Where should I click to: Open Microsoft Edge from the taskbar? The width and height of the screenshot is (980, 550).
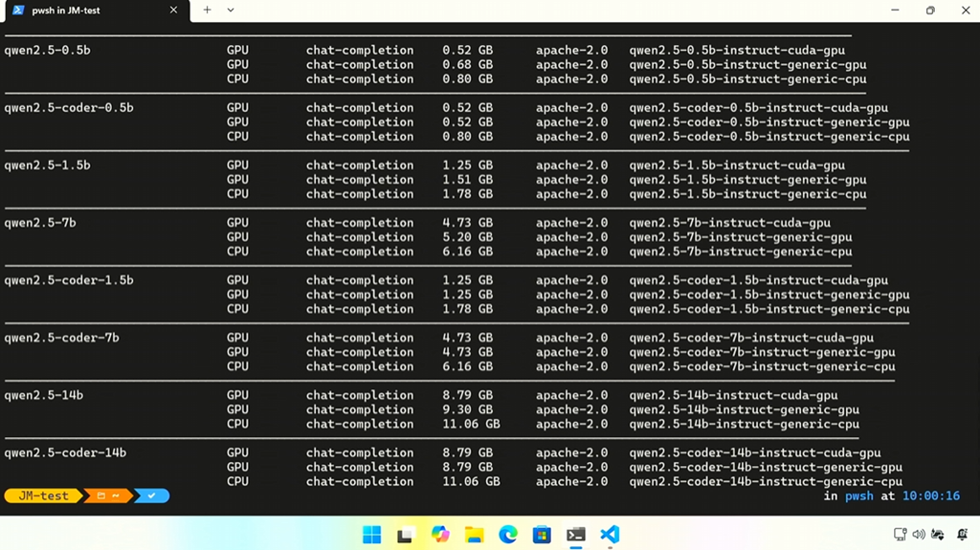pyautogui.click(x=508, y=535)
